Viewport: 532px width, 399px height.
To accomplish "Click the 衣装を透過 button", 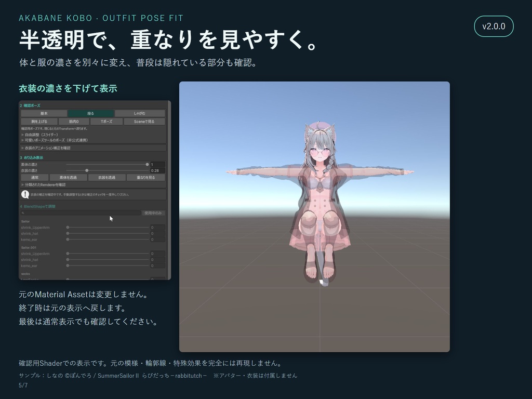I will pyautogui.click(x=107, y=178).
